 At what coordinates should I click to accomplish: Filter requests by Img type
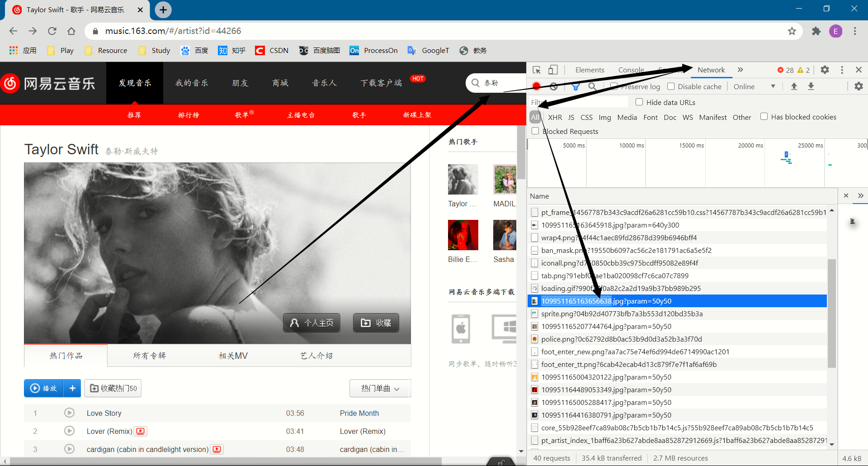point(605,117)
